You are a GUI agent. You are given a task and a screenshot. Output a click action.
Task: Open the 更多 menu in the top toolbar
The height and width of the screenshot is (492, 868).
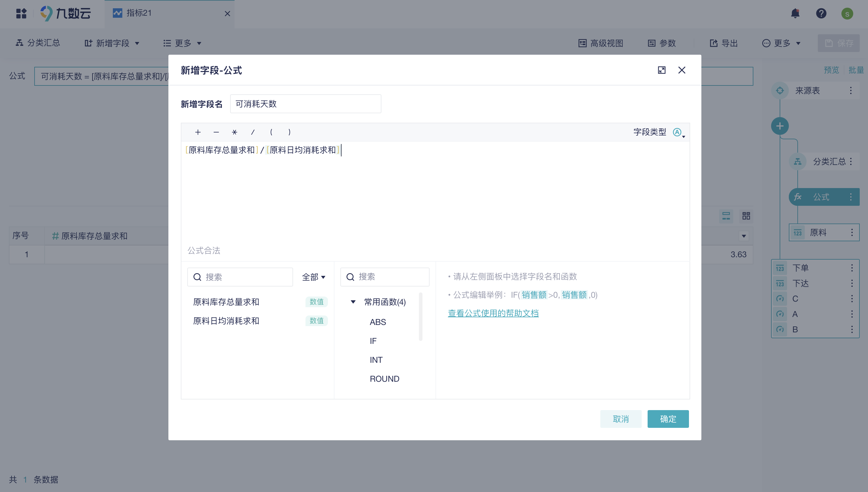(x=781, y=43)
